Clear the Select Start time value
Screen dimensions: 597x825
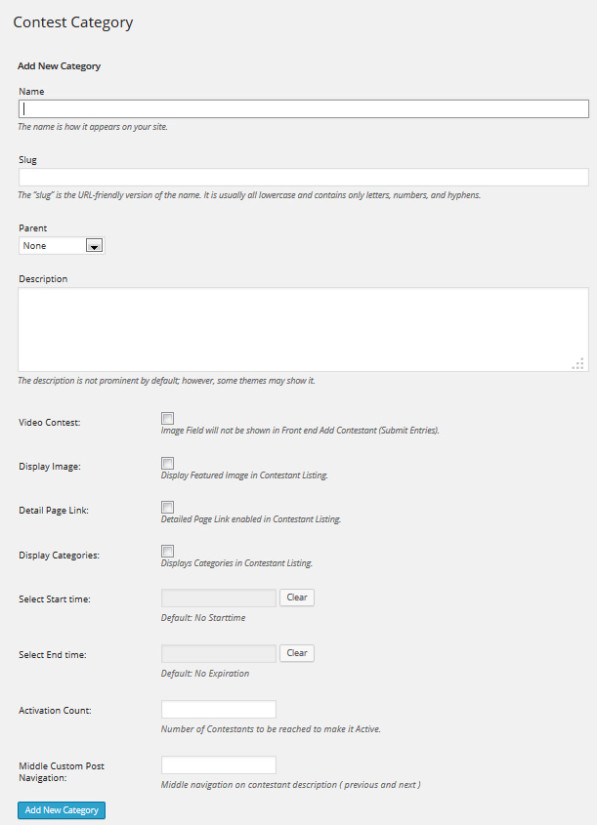tap(297, 598)
